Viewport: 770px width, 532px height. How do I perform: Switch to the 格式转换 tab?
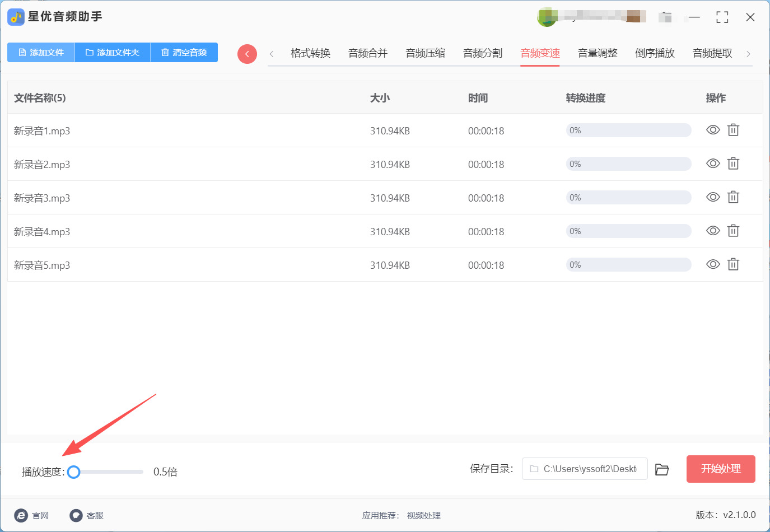tap(310, 53)
